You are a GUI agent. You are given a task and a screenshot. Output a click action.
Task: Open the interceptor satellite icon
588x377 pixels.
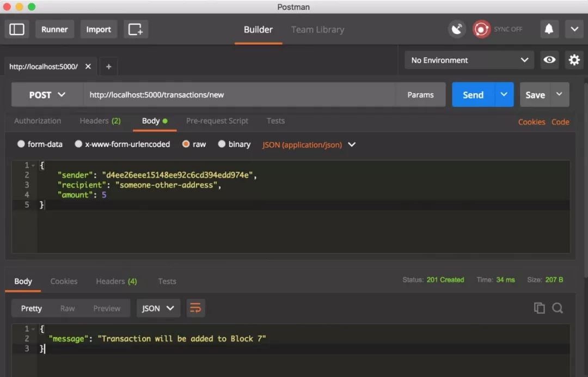(457, 29)
